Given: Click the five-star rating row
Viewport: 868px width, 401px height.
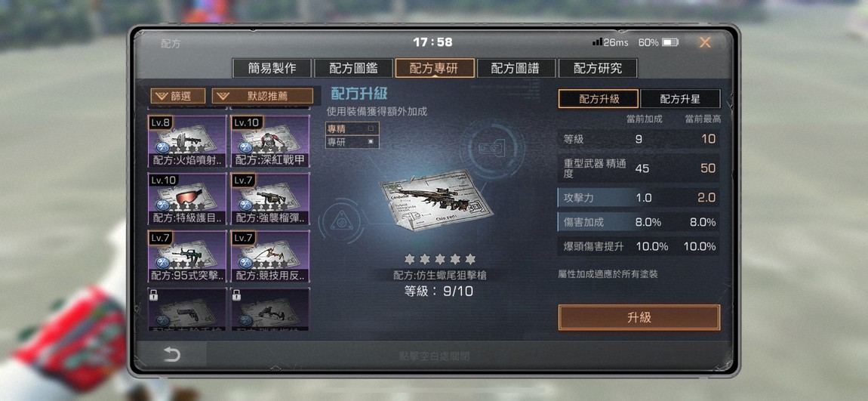Looking at the screenshot, I should 440,259.
